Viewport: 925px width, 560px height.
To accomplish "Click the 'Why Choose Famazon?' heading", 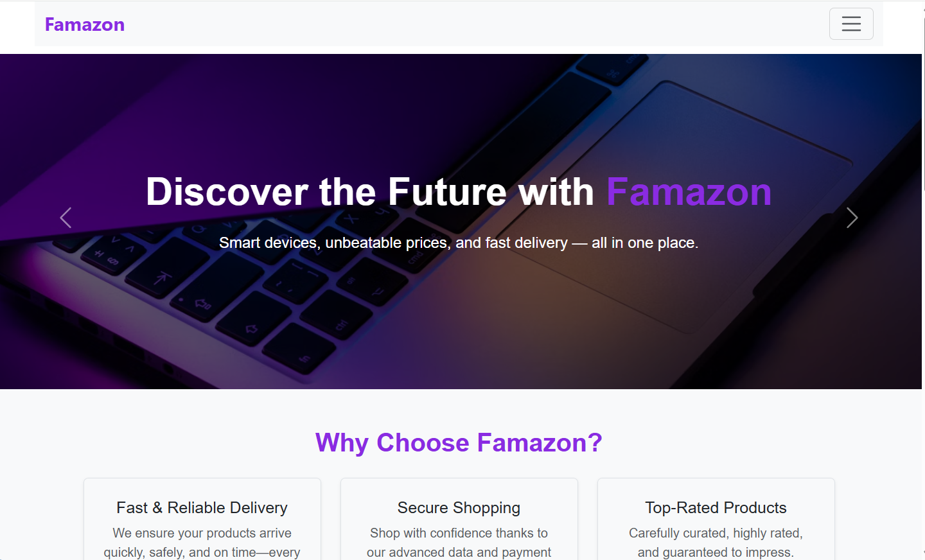I will pyautogui.click(x=459, y=442).
